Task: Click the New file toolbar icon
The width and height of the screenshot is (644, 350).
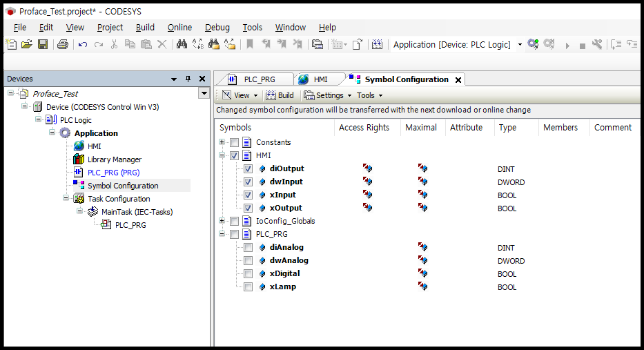Action: click(11, 44)
